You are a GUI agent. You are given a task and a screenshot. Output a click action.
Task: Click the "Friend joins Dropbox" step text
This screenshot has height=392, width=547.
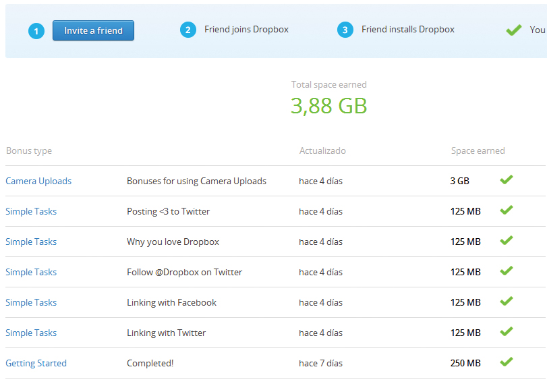(246, 30)
